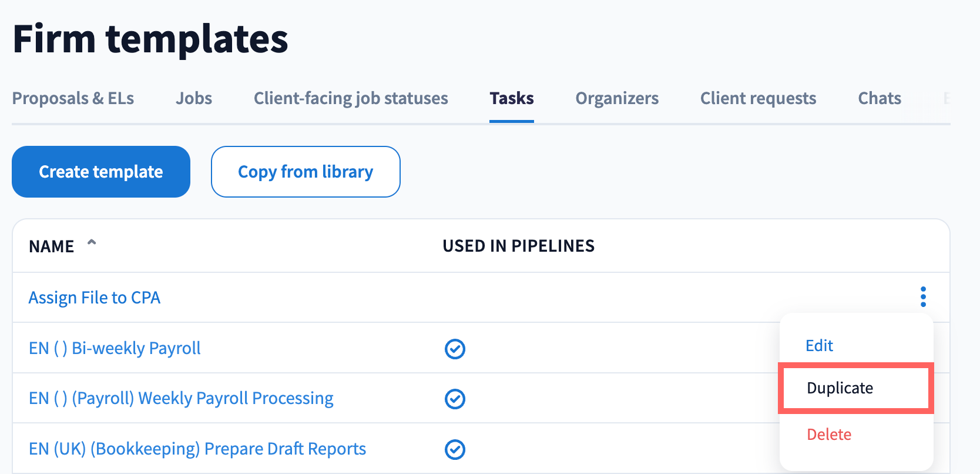This screenshot has height=474, width=980.
Task: Click the pipeline checkmark icon for Bi-weekly Payroll
Action: pyautogui.click(x=455, y=349)
